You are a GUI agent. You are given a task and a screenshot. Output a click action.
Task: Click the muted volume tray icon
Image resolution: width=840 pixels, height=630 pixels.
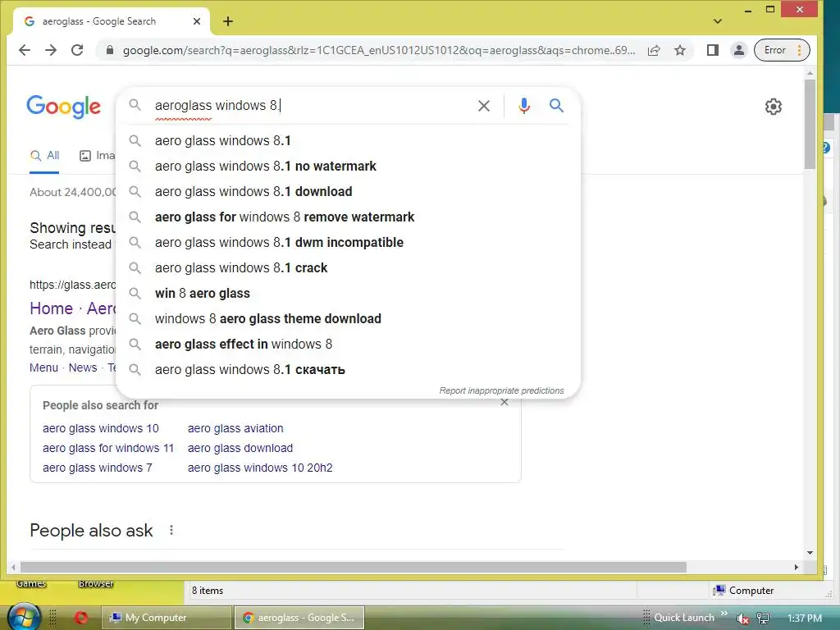tap(742, 619)
